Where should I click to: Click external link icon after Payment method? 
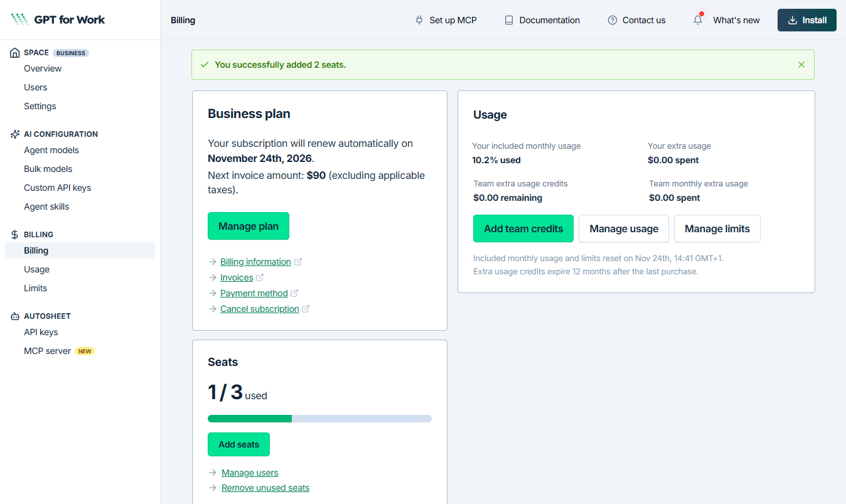click(x=294, y=293)
